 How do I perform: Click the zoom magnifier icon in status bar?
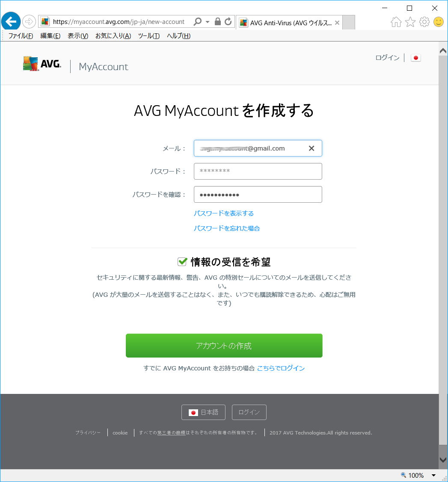pos(403,475)
